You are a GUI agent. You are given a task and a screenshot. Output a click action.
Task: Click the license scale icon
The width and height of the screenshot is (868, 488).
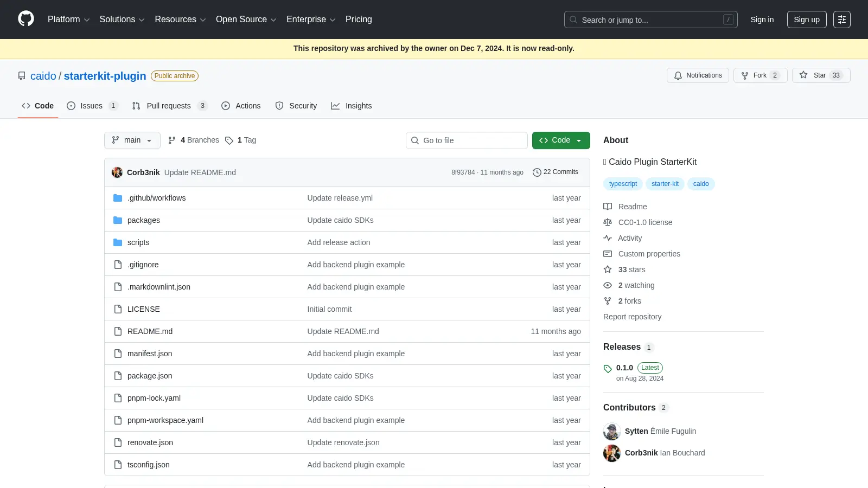pos(608,222)
